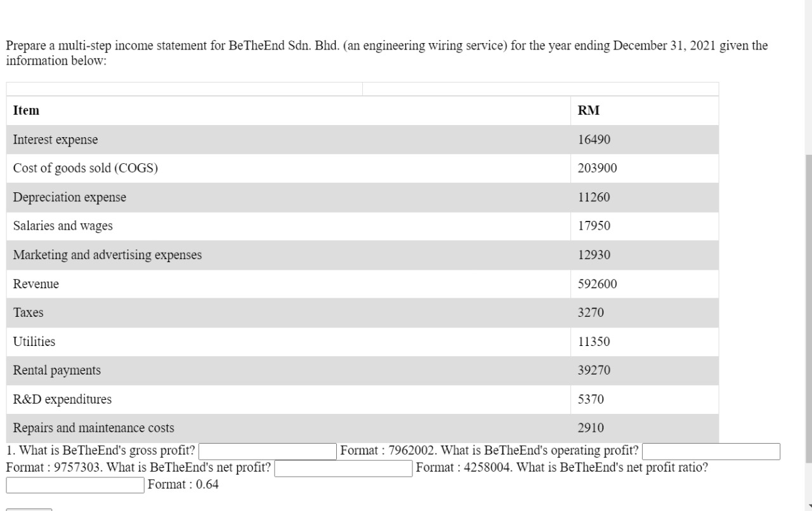
Task: Click the button below the ratio field
Action: (x=29, y=508)
